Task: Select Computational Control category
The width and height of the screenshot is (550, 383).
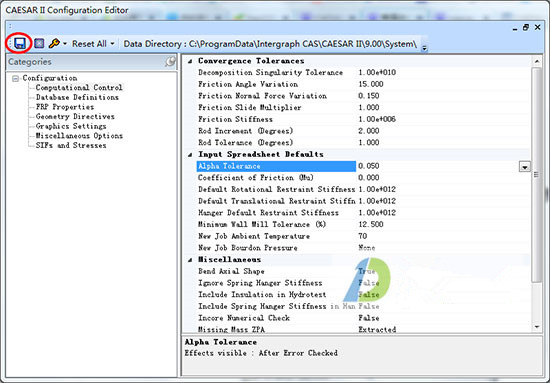Action: click(79, 87)
